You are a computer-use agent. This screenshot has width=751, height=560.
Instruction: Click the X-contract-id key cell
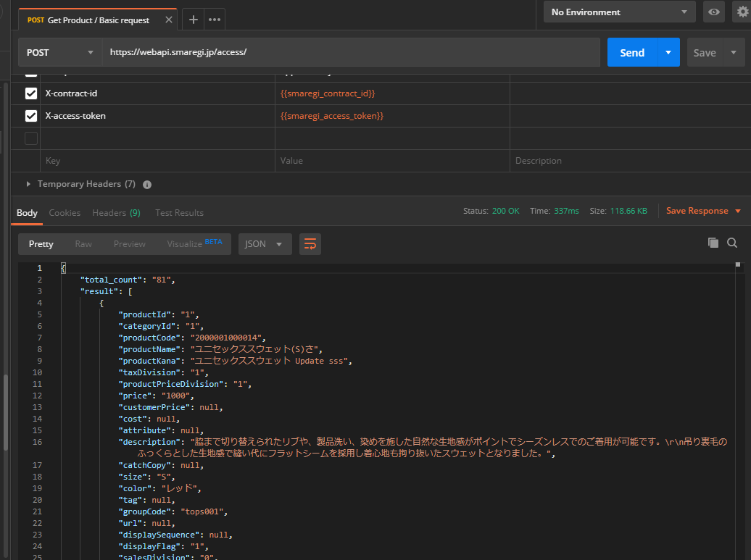point(157,93)
